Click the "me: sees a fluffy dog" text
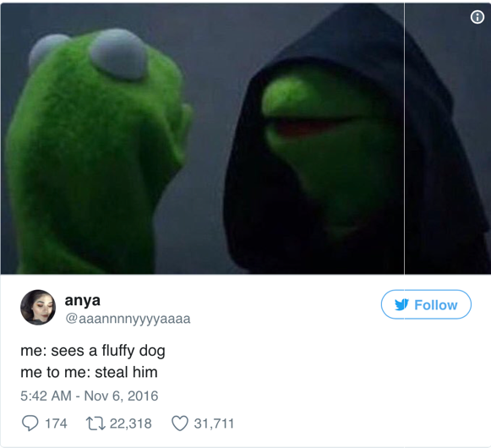This screenshot has height=448, width=491. 93,351
